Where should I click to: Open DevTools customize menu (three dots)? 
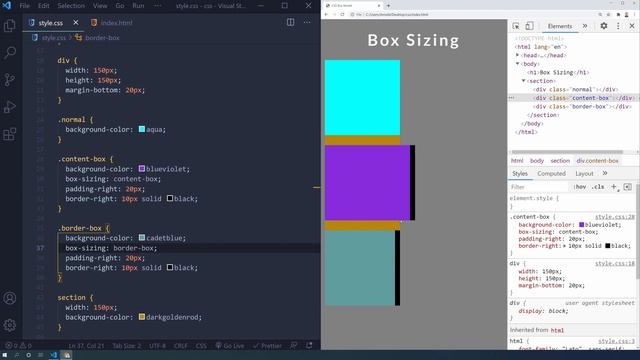(618, 26)
